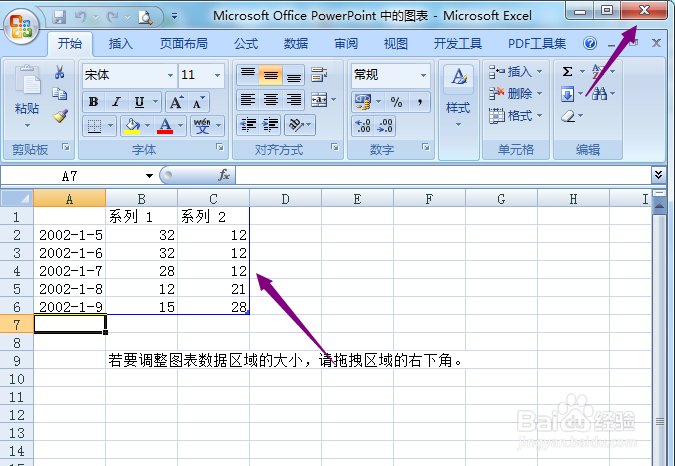Screen dimensions: 675x466
Task: Apply the red font color
Action: click(x=165, y=126)
